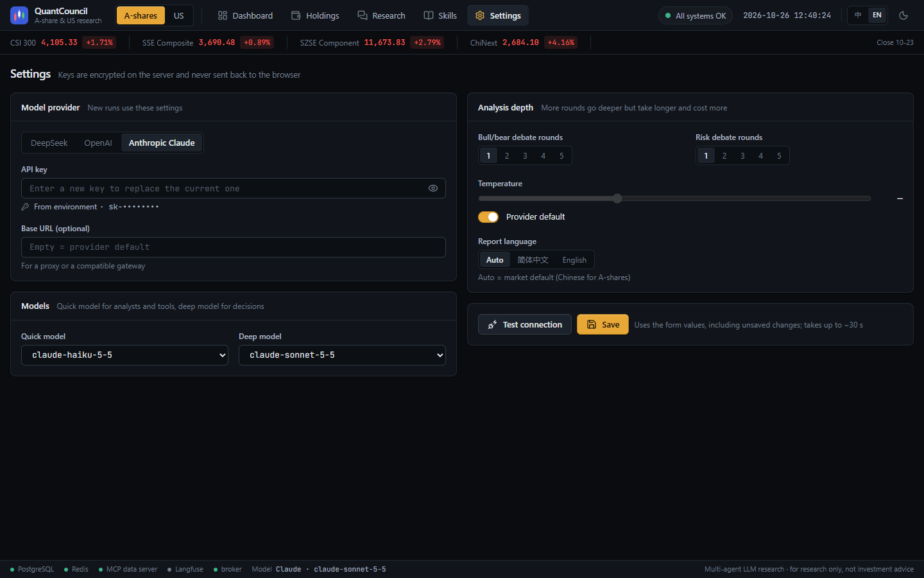Viewport: 924px width, 578px height.
Task: Click the API key input field
Action: pyautogui.click(x=234, y=188)
